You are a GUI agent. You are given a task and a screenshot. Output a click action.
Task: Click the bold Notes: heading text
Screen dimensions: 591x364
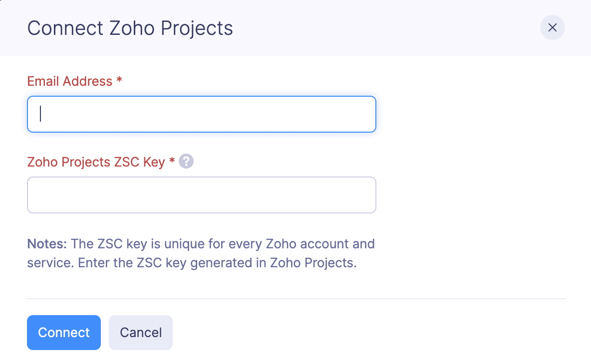click(46, 244)
